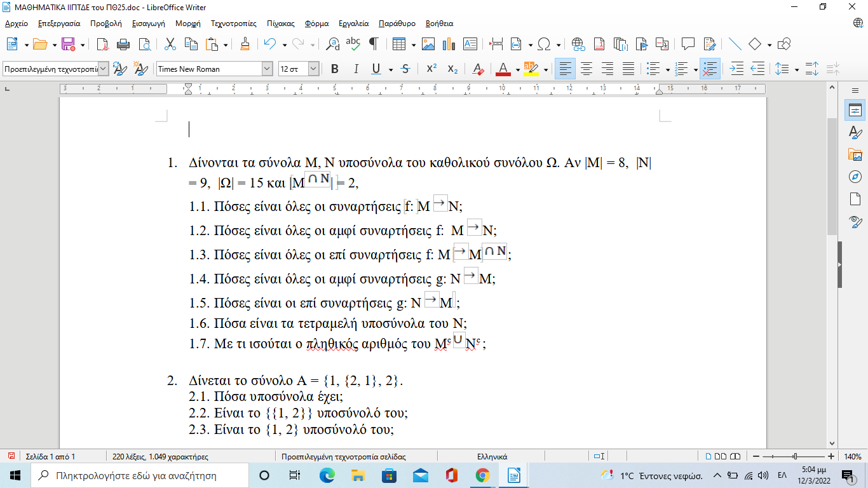This screenshot has height=488, width=868.
Task: Apply the yellow highlighting color swatch
Action: pyautogui.click(x=531, y=69)
